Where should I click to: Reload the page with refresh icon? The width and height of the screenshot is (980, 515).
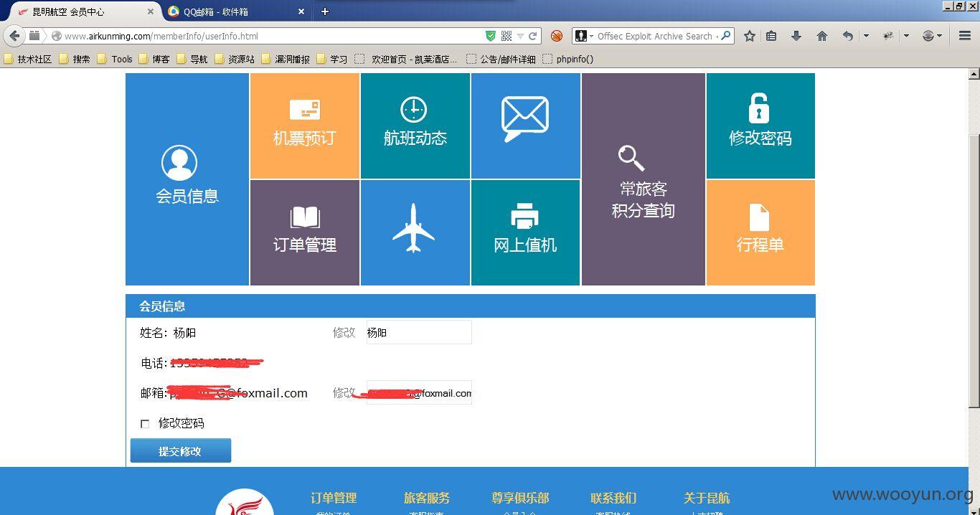tap(533, 36)
